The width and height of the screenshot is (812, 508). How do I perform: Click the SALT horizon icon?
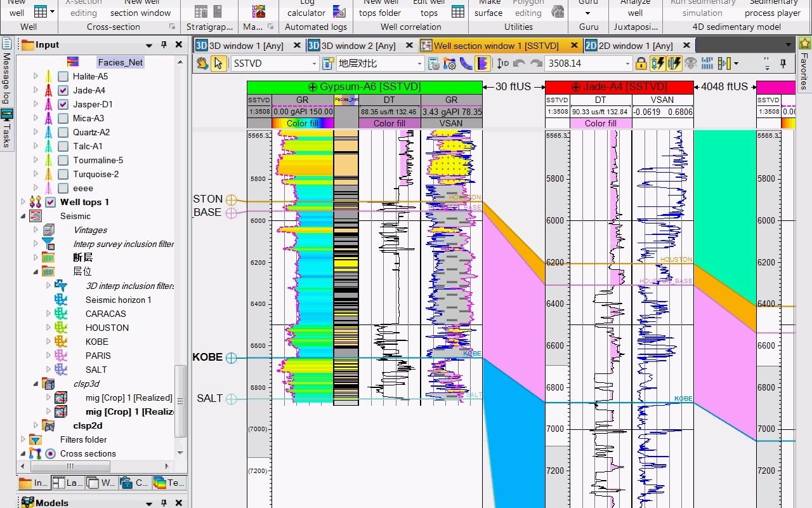click(x=61, y=370)
